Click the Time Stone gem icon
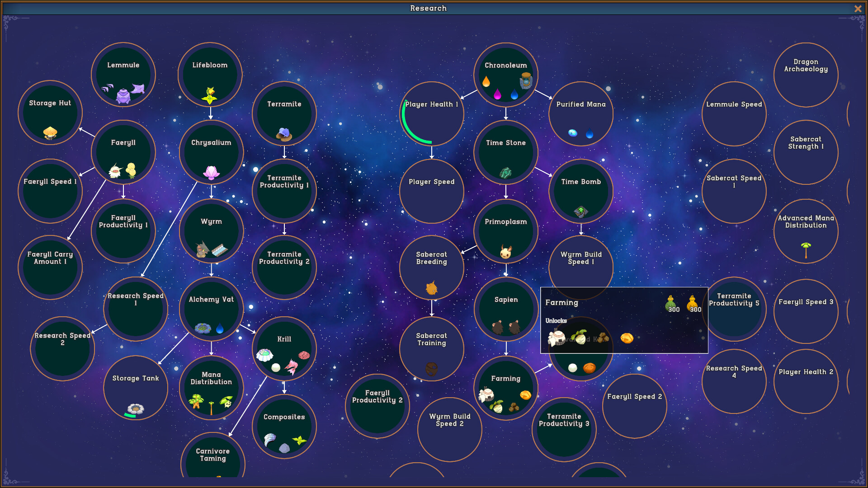Viewport: 868px width, 488px height. tap(506, 172)
